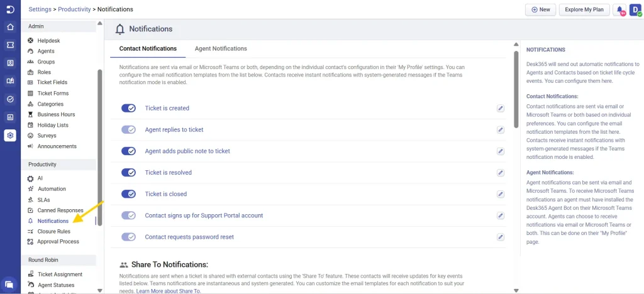Edit 'Contact requests password reset' template

pyautogui.click(x=501, y=237)
